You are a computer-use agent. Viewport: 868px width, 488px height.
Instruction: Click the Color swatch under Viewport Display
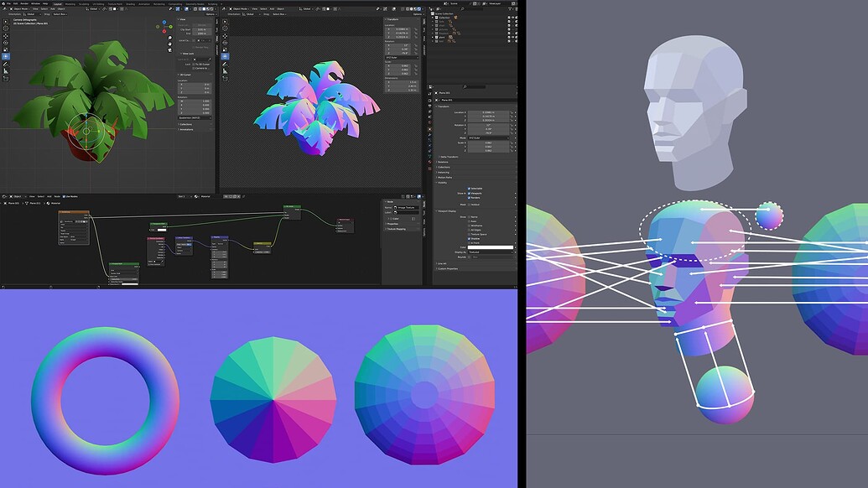coord(491,247)
